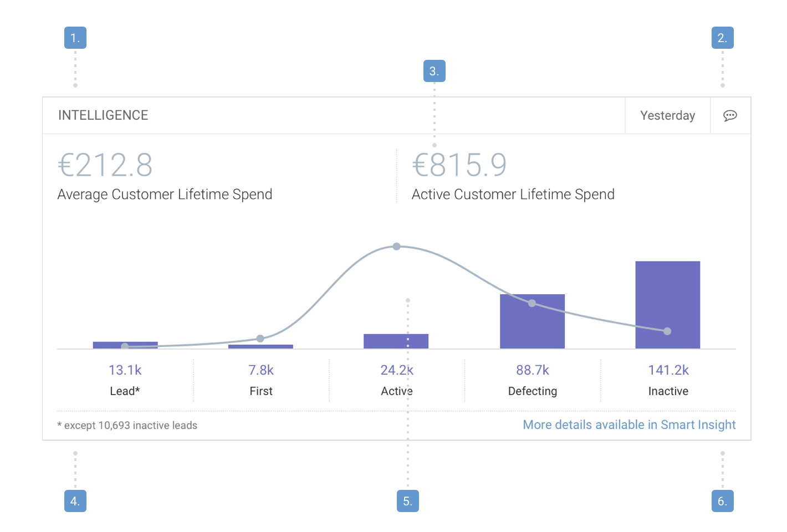Click the First data point on the line
The image size is (787, 532).
point(260,339)
